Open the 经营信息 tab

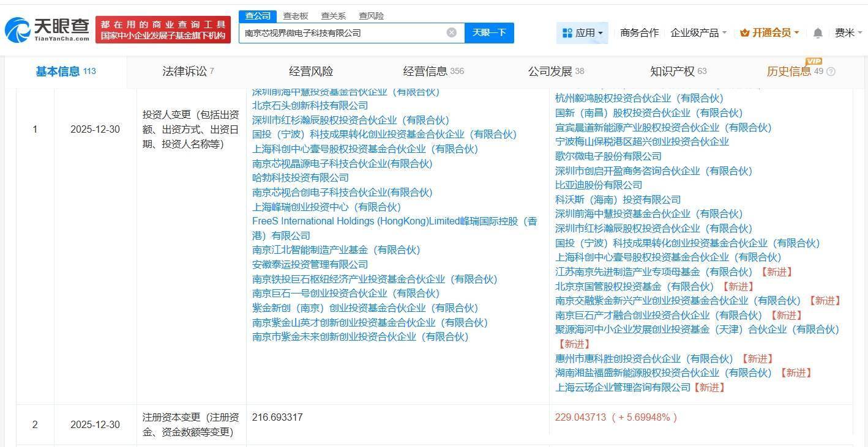433,72
